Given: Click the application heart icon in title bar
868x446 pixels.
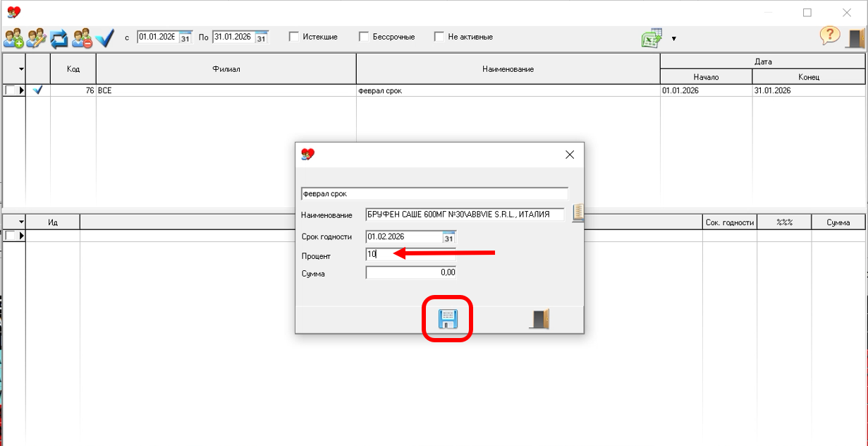Looking at the screenshot, I should click(13, 12).
